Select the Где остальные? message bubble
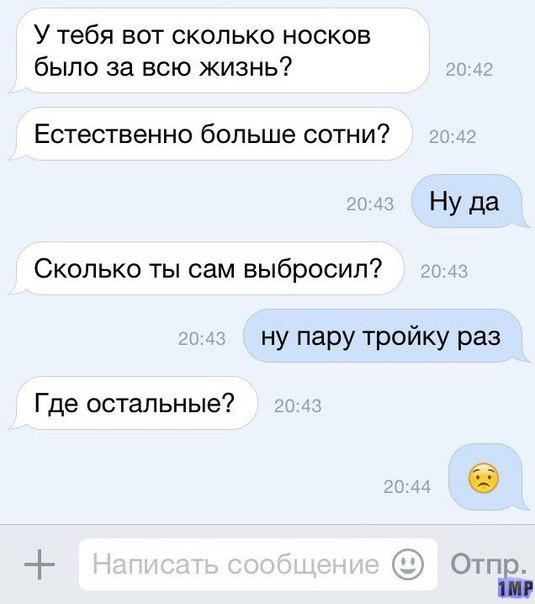The height and width of the screenshot is (604, 535). tap(134, 403)
